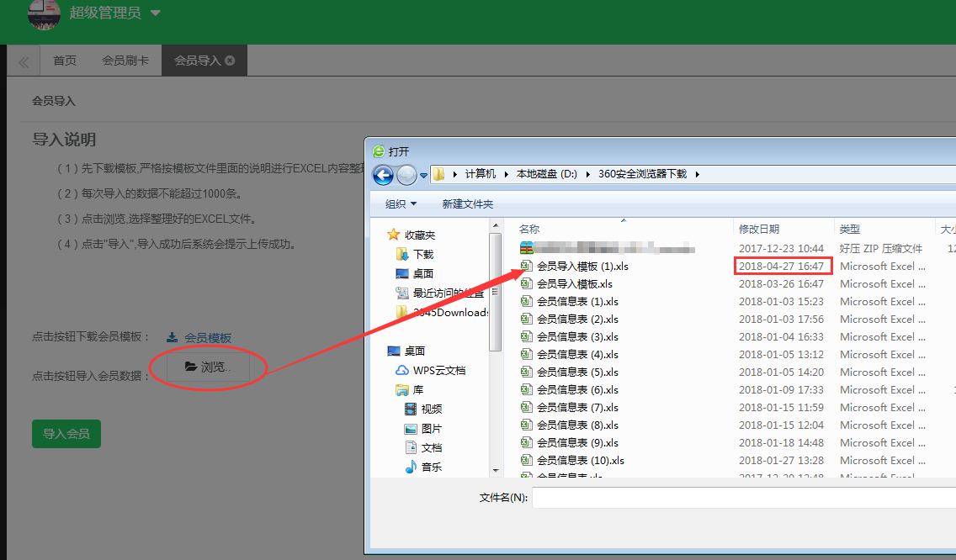Open the 音乐 library folder

tap(431, 468)
